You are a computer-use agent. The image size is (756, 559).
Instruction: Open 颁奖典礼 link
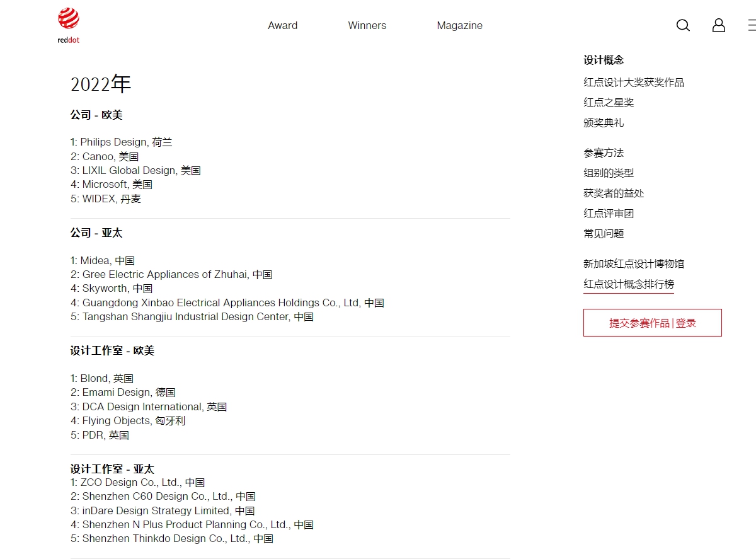[604, 123]
